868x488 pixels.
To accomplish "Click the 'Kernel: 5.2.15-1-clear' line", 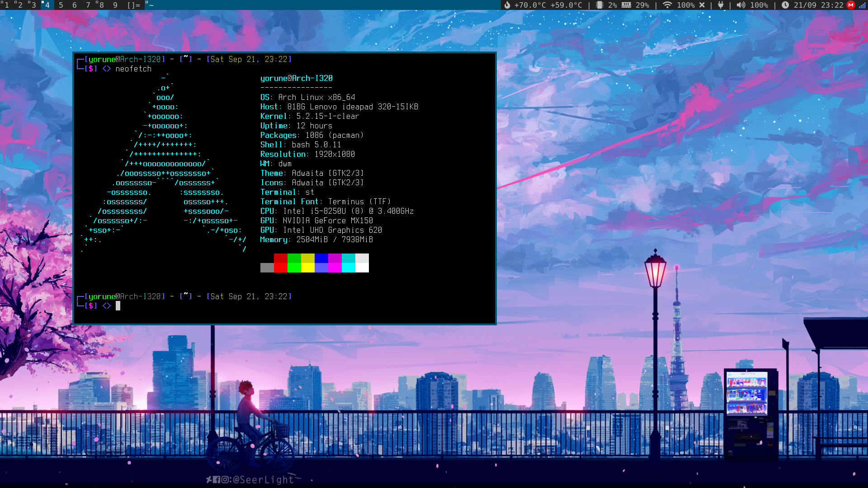I will (x=310, y=116).
